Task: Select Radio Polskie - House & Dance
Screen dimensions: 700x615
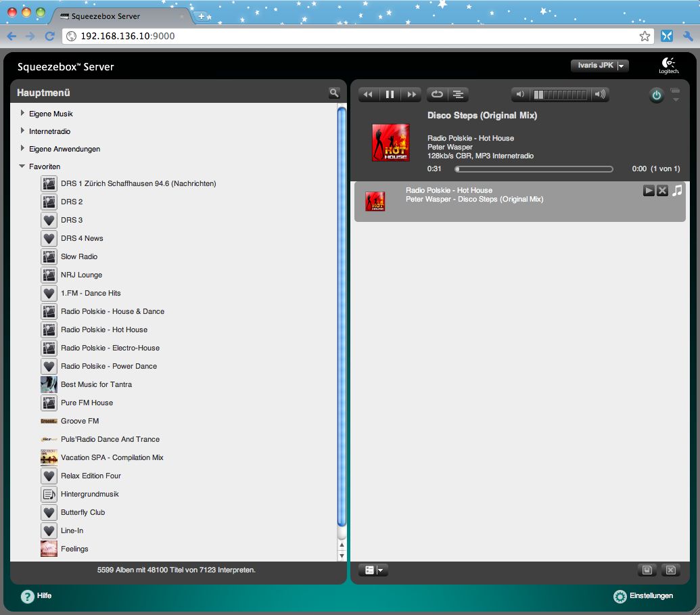Action: [x=112, y=311]
